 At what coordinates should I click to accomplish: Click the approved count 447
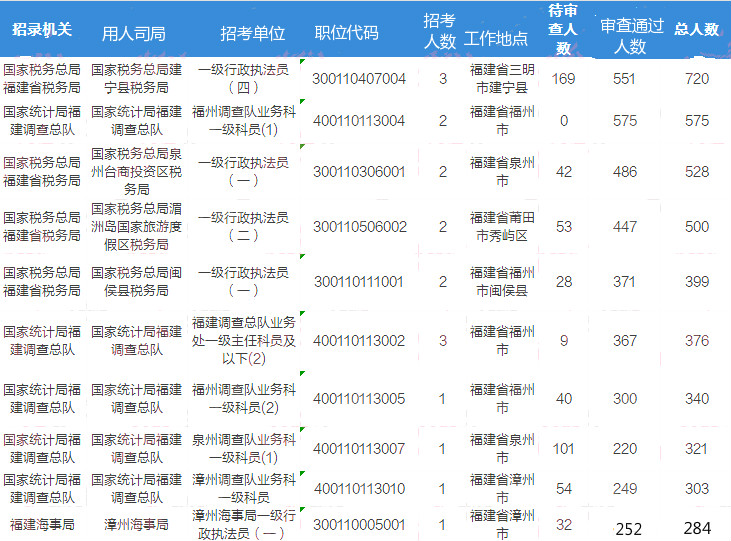[x=625, y=227]
